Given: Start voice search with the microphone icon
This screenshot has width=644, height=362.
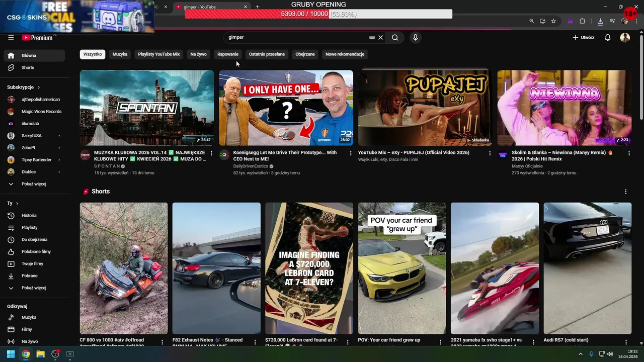Looking at the screenshot, I should (415, 37).
